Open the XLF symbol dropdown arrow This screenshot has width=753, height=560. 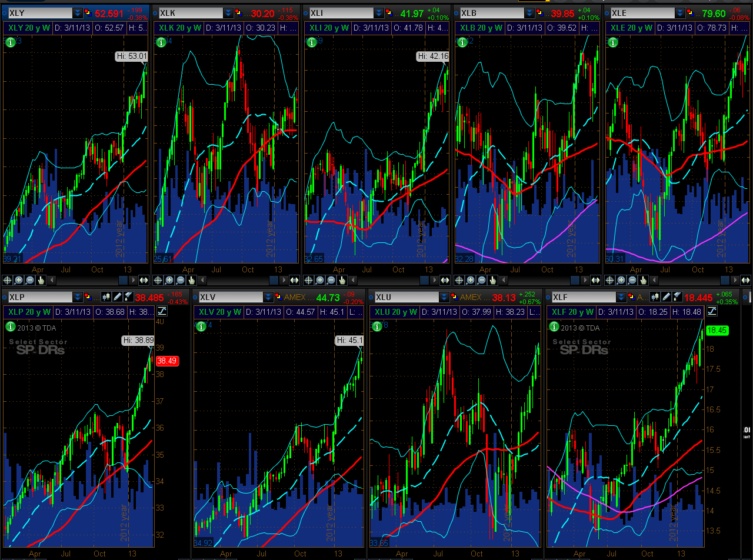click(x=622, y=297)
